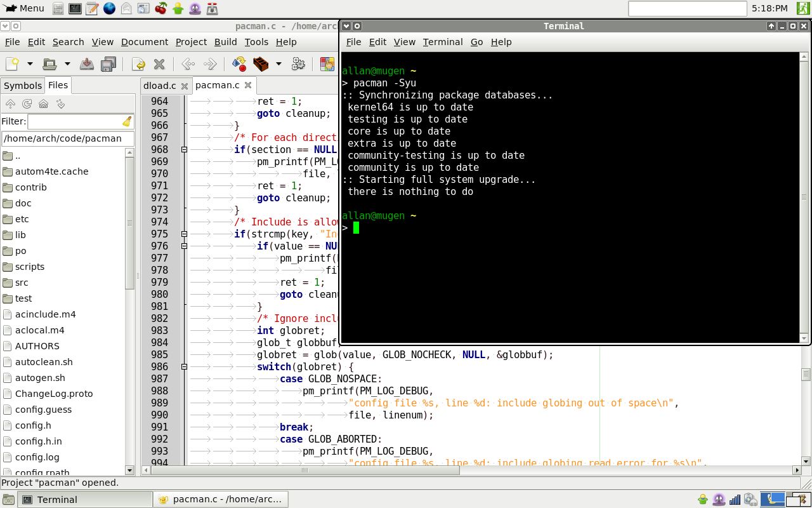Screen dimensions: 812x508
Task: Switch to pacman.c taskbar button
Action: [221, 499]
